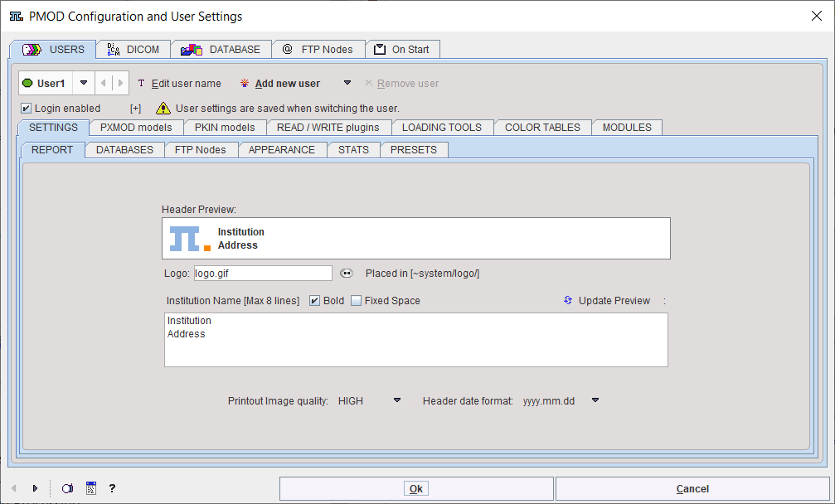The width and height of the screenshot is (835, 504).
Task: Click the screen capture camera icon
Action: click(67, 488)
